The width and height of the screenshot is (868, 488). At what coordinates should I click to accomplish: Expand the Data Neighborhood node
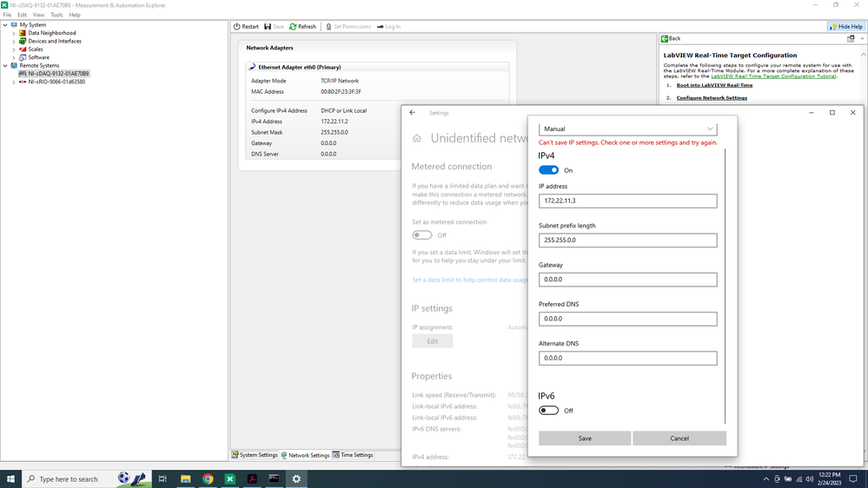[x=14, y=33]
